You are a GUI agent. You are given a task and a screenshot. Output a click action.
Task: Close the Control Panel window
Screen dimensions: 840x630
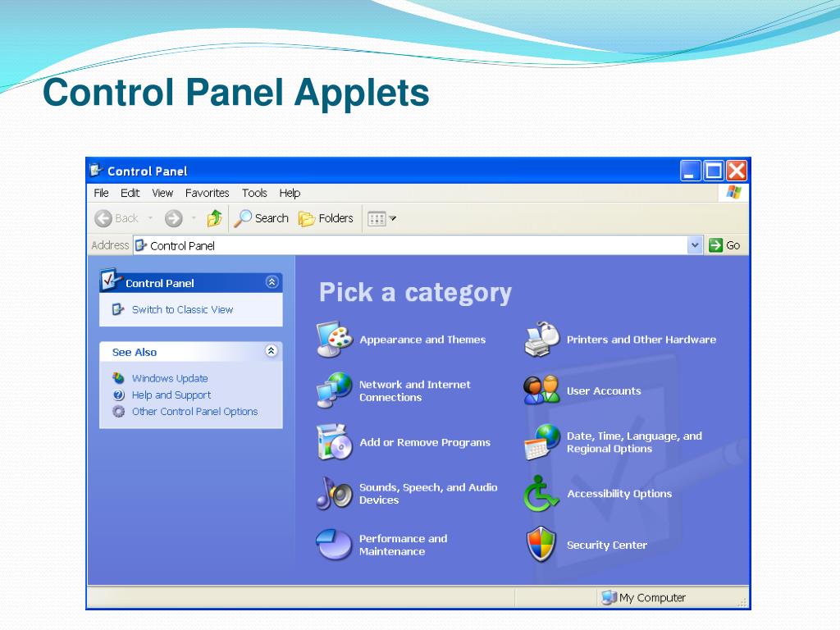click(x=737, y=171)
